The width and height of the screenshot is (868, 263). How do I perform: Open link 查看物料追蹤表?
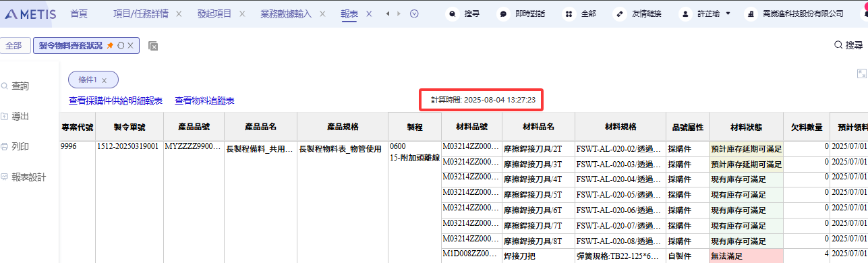coord(204,100)
